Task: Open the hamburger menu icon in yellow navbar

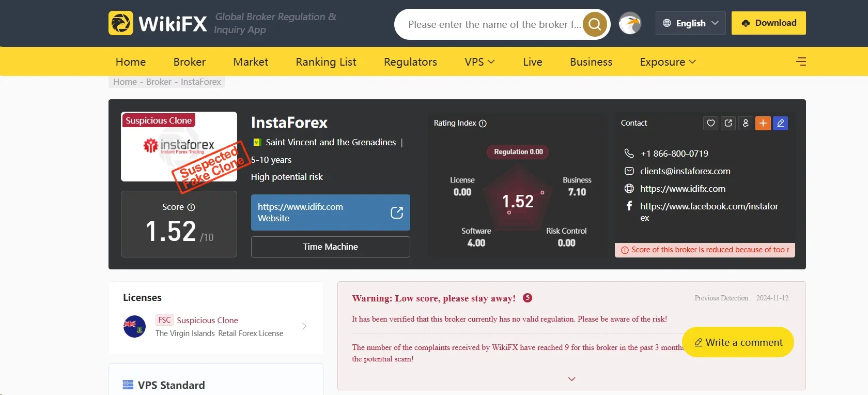Action: tap(801, 62)
